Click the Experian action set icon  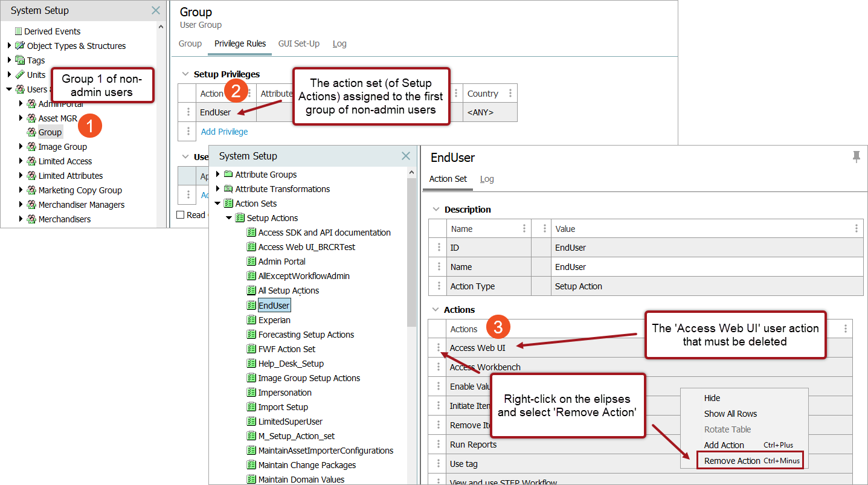pyautogui.click(x=251, y=320)
